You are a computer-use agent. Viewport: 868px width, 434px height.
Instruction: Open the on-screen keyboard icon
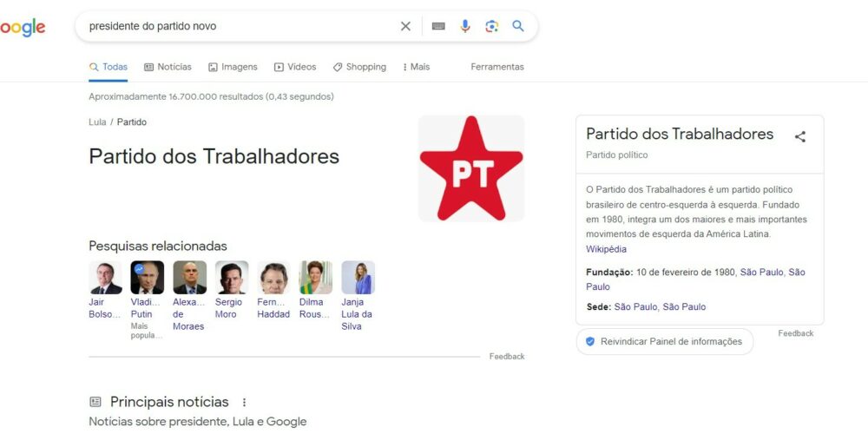[438, 26]
